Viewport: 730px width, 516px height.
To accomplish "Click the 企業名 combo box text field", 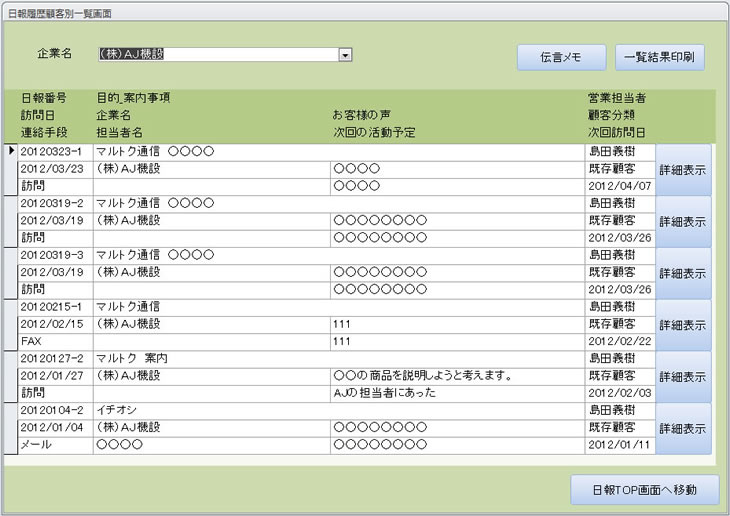I will point(217,55).
